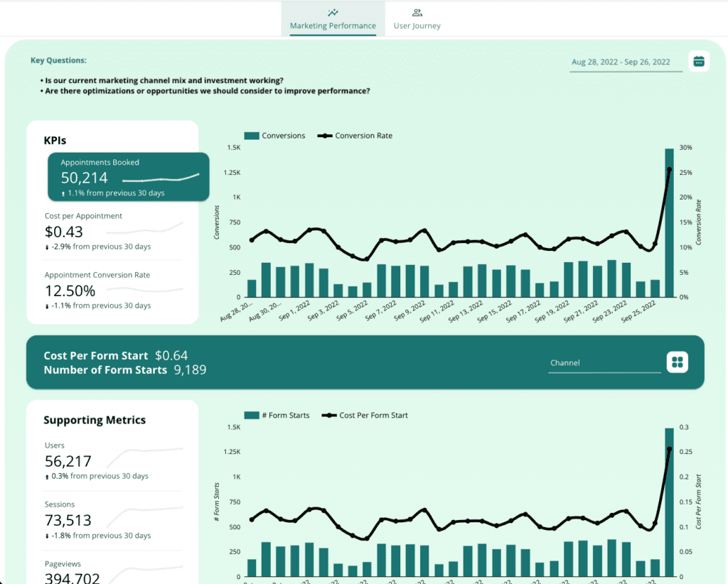
Task: Click the Marketing Performance trend icon
Action: tap(333, 13)
